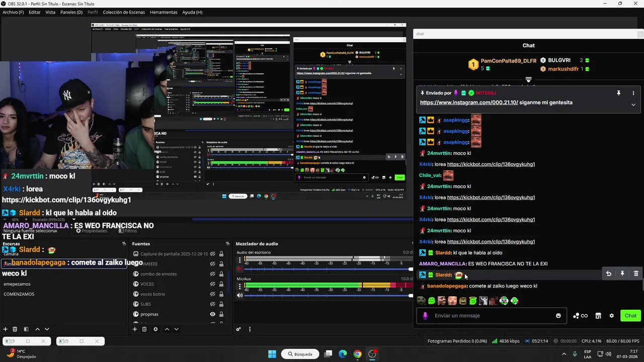644x362 pixels.
Task: Open Windows Start button
Action: 272,354
